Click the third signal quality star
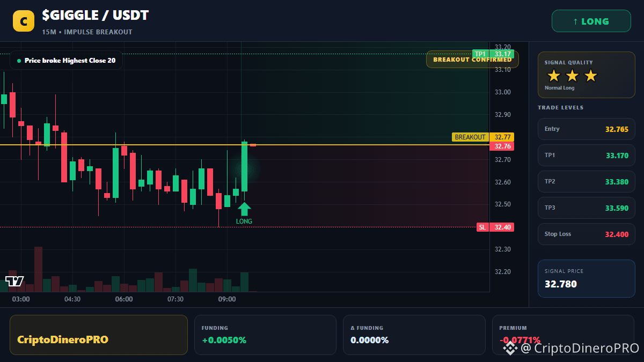The height and width of the screenshot is (362, 644). click(x=590, y=76)
